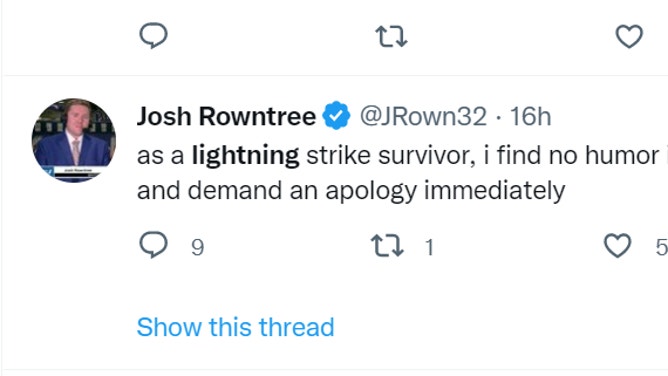Click the 16h timestamp of the tweet
The height and width of the screenshot is (376, 668).
[530, 116]
